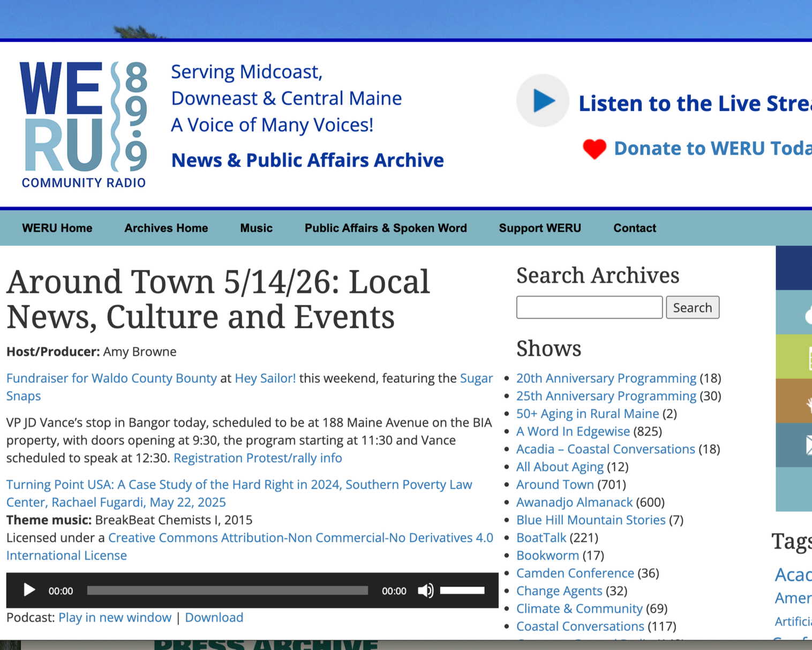Click the audio player total duration 00:00

pos(394,591)
